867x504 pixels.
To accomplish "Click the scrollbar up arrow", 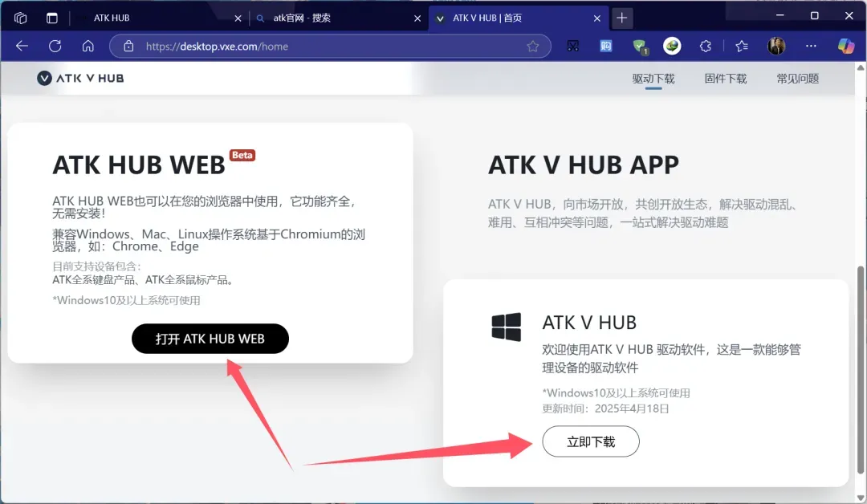I will tap(861, 67).
